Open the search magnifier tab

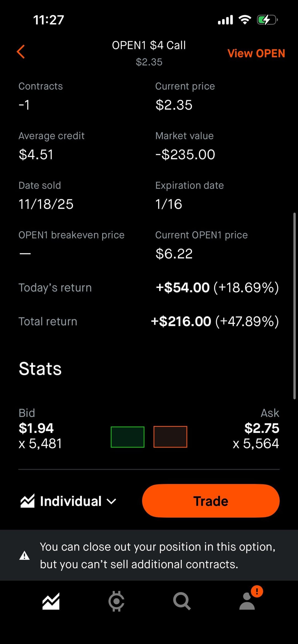coord(182,601)
